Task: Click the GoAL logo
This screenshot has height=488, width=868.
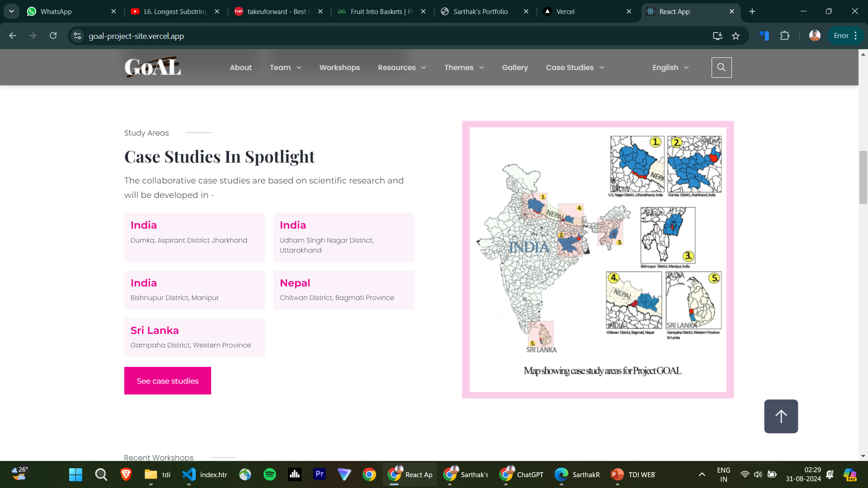Action: [153, 67]
